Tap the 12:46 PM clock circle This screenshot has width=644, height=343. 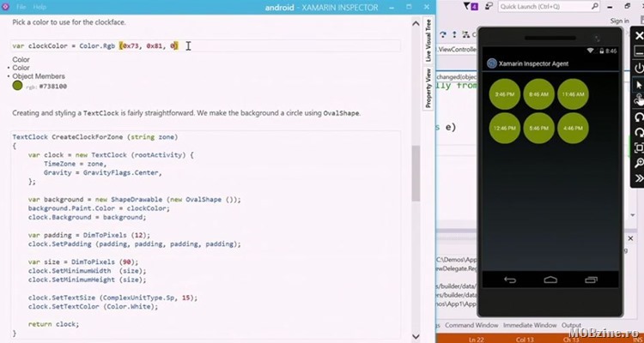(505, 128)
